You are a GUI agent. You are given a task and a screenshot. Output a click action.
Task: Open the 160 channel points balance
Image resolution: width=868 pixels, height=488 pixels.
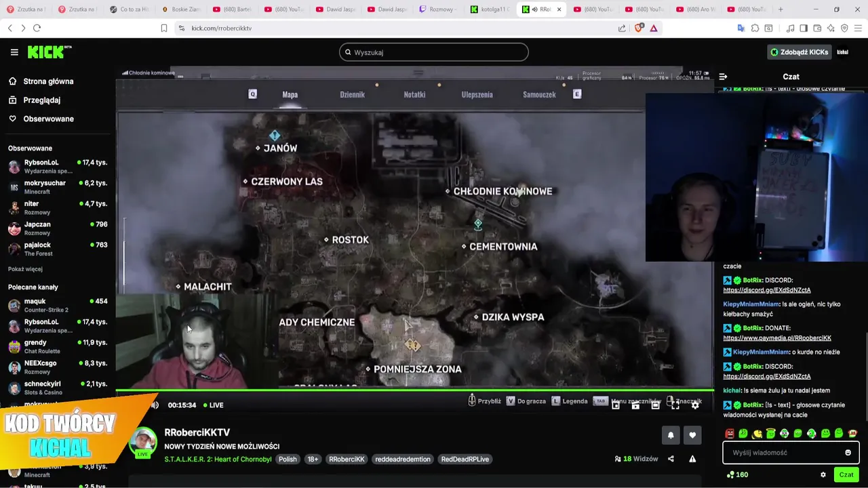click(737, 475)
